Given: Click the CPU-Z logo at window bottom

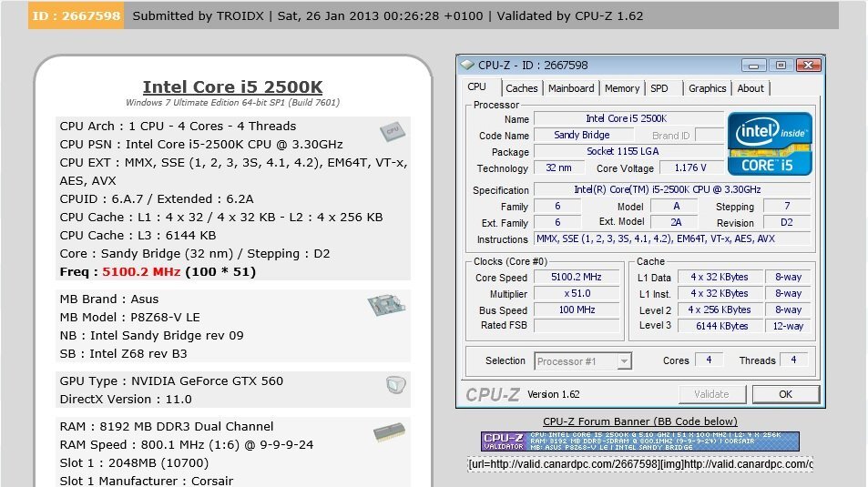Looking at the screenshot, I should pyautogui.click(x=493, y=394).
